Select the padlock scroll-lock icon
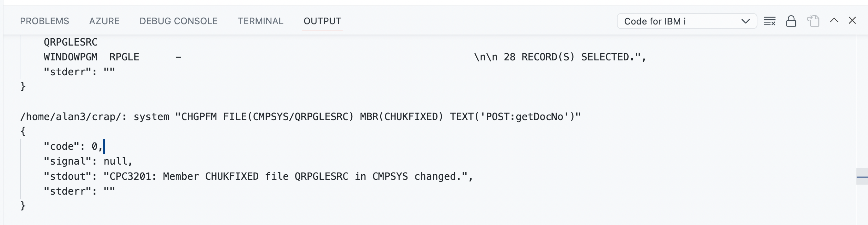Viewport: 868px width, 225px height. [791, 21]
